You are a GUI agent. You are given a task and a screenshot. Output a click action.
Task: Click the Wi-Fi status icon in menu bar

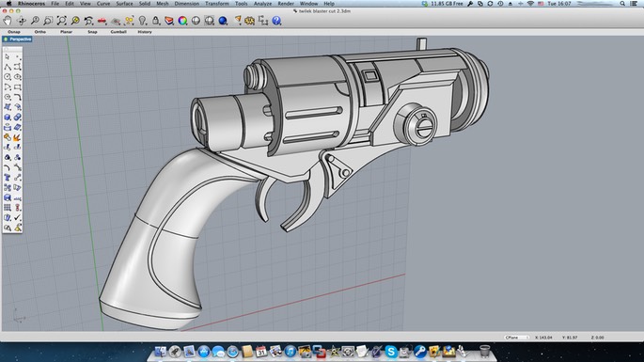(530, 3)
